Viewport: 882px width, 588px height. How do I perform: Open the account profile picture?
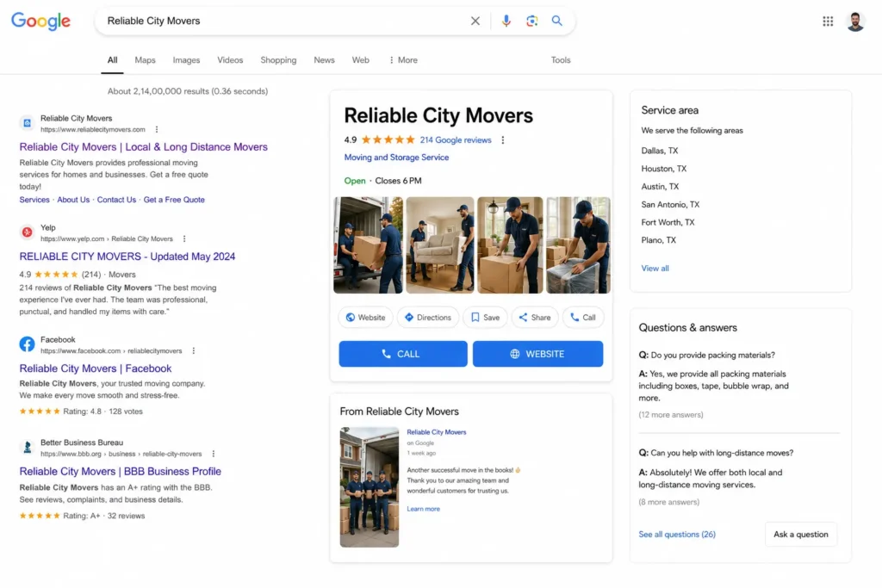coord(855,22)
